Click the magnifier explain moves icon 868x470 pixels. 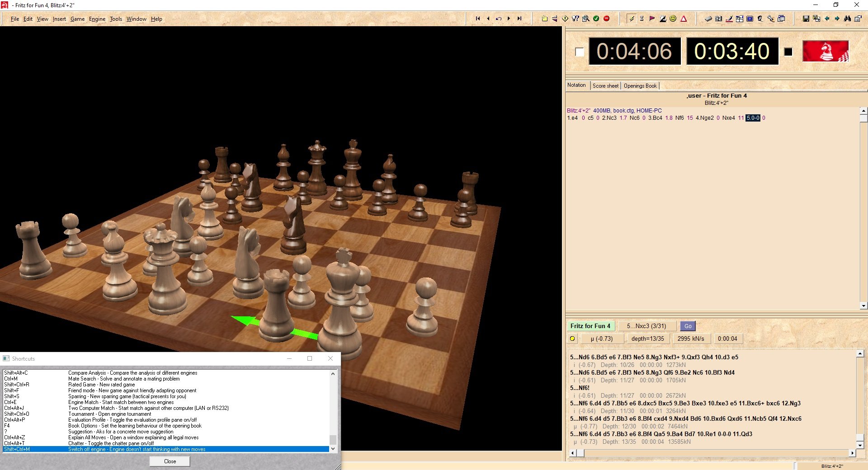[x=586, y=19]
